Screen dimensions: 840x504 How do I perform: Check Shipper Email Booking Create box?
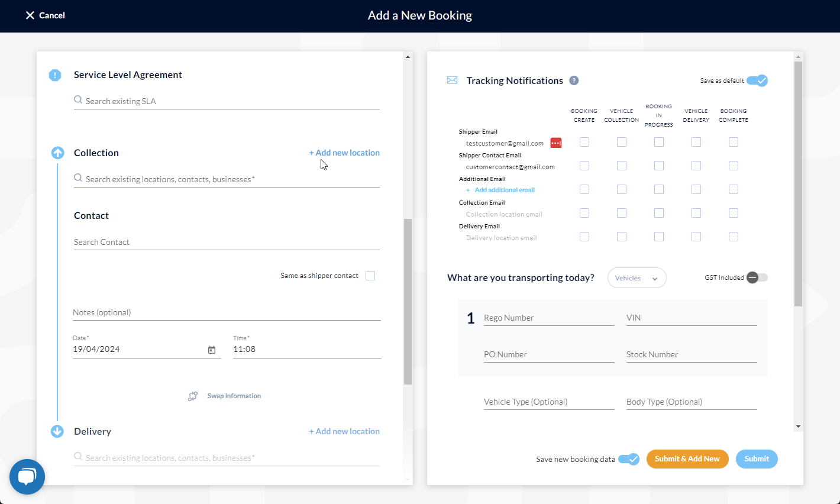point(584,142)
